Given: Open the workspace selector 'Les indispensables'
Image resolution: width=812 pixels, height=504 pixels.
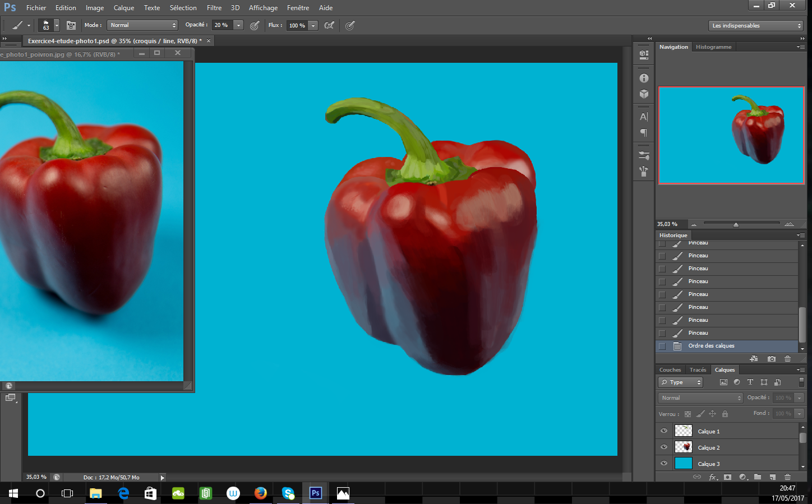Looking at the screenshot, I should (756, 25).
